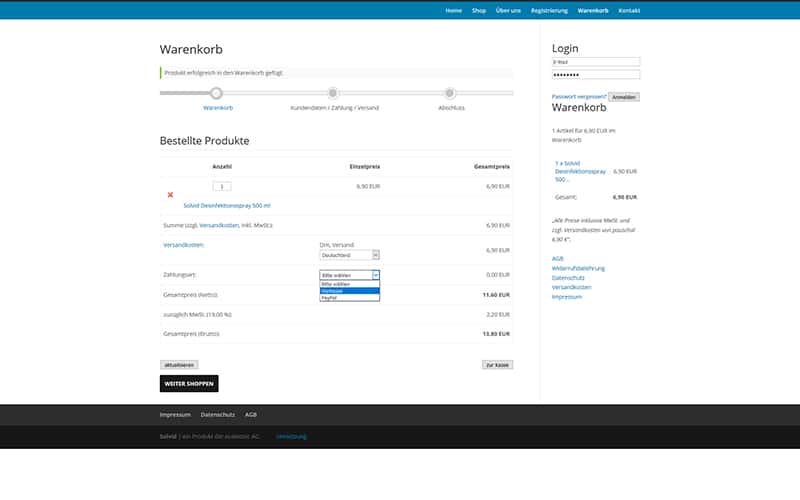This screenshot has width=800, height=500.
Task: Click the Anmelden login button
Action: (x=623, y=97)
